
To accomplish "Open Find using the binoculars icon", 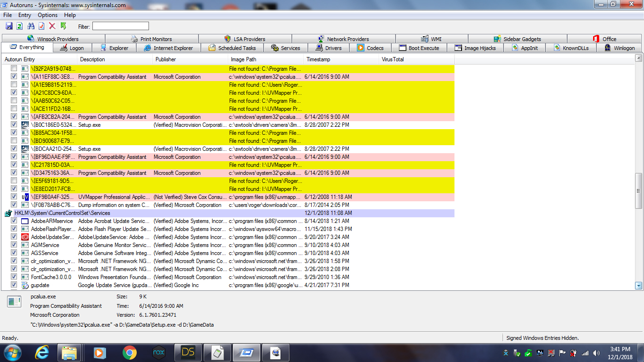I will tap(31, 26).
